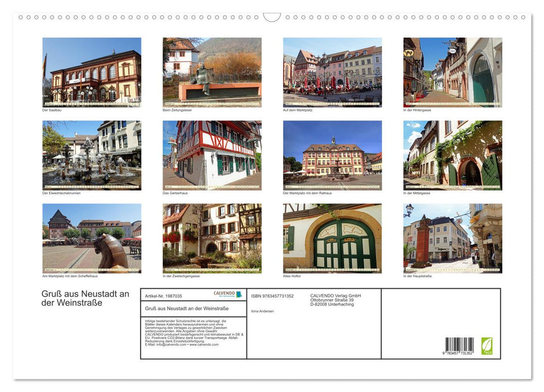Open the 'Der Saalbau' photo

(91, 72)
